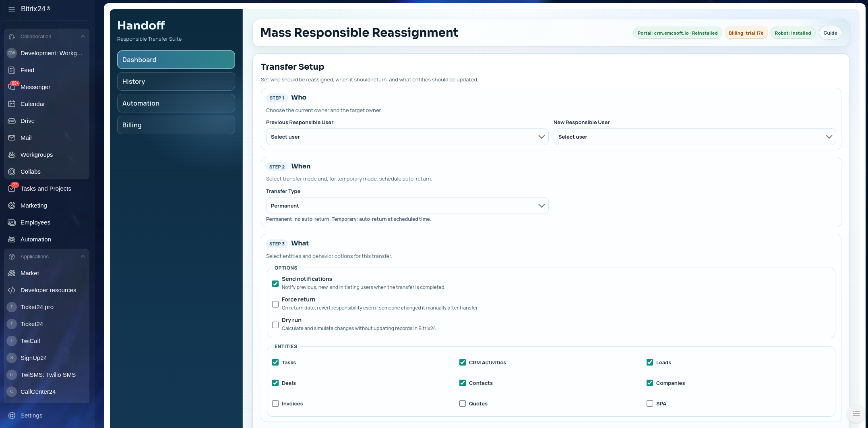Uncheck the Contacts entity checkbox
Image resolution: width=868 pixels, height=428 pixels.
click(463, 383)
